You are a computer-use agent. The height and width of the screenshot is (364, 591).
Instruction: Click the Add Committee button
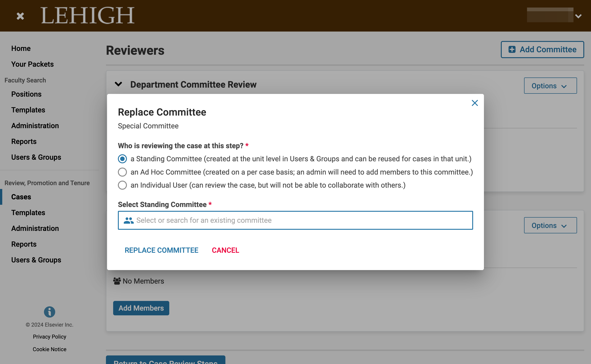click(x=542, y=50)
